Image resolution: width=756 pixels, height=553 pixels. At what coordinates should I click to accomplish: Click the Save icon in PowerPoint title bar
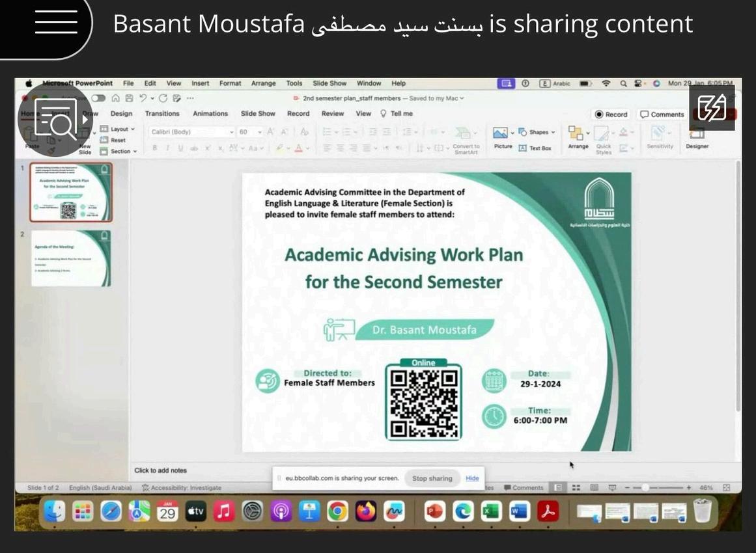(129, 98)
